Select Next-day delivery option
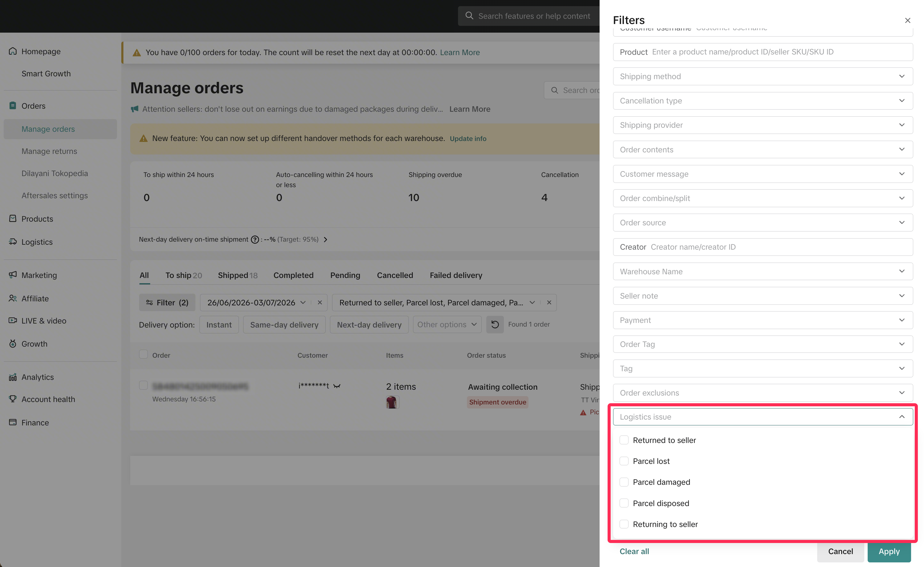Viewport: 924px width, 567px height. [369, 324]
